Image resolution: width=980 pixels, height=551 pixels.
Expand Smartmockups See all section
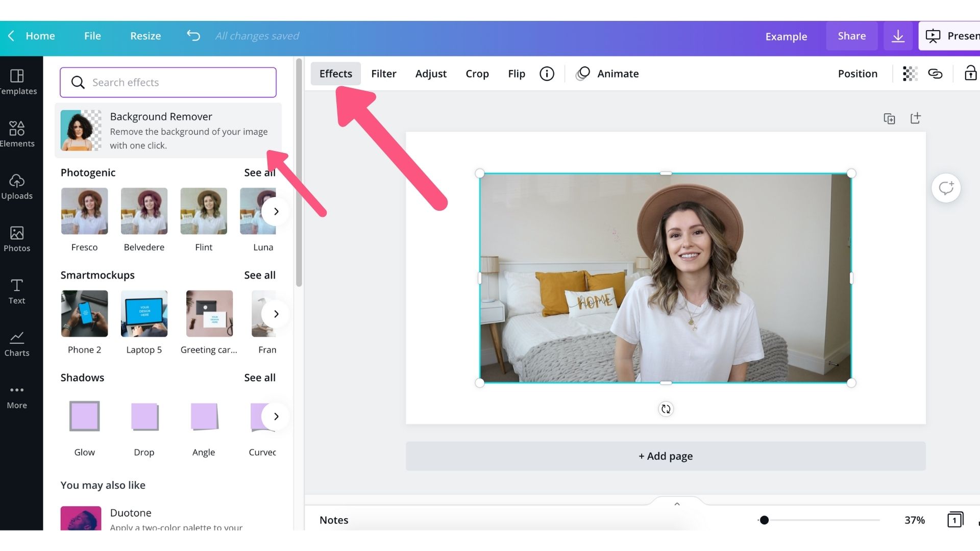260,274
